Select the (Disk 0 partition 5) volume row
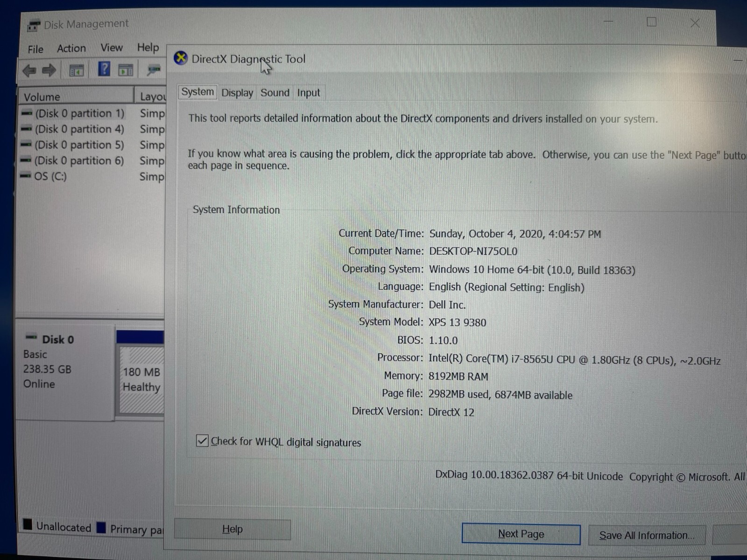The image size is (747, 560). tap(92, 145)
